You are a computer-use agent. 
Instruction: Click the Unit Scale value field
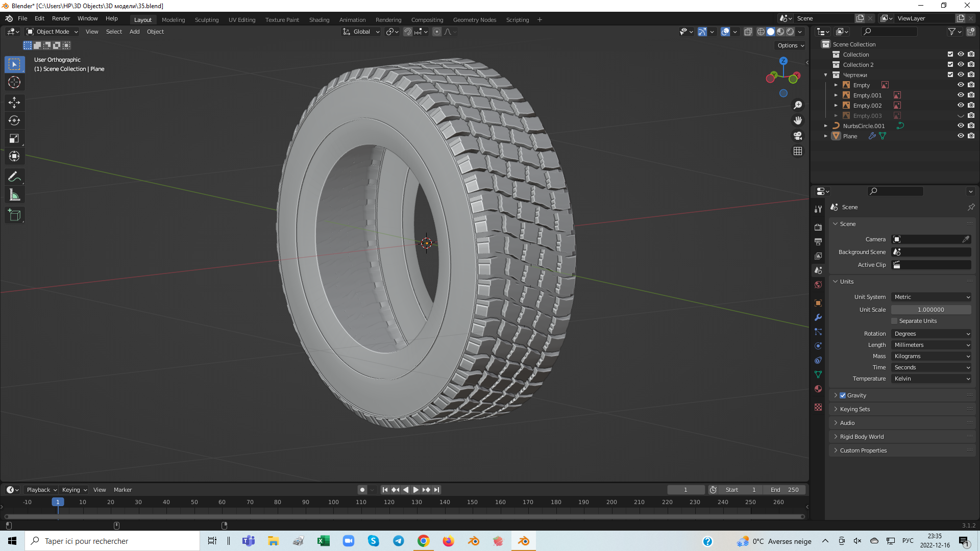[930, 310]
